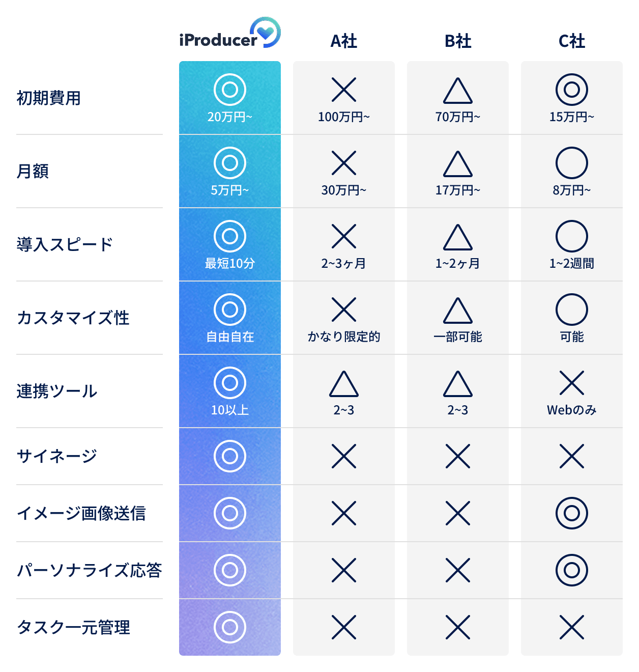Click the カスタマイズ性 row label
Image resolution: width=639 pixels, height=672 pixels.
pyautogui.click(x=73, y=318)
